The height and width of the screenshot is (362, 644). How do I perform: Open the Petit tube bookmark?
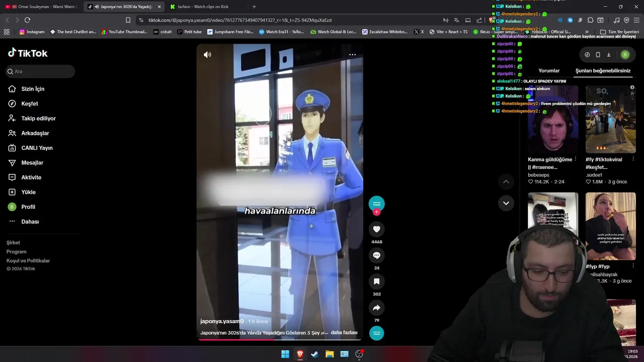pyautogui.click(x=190, y=32)
